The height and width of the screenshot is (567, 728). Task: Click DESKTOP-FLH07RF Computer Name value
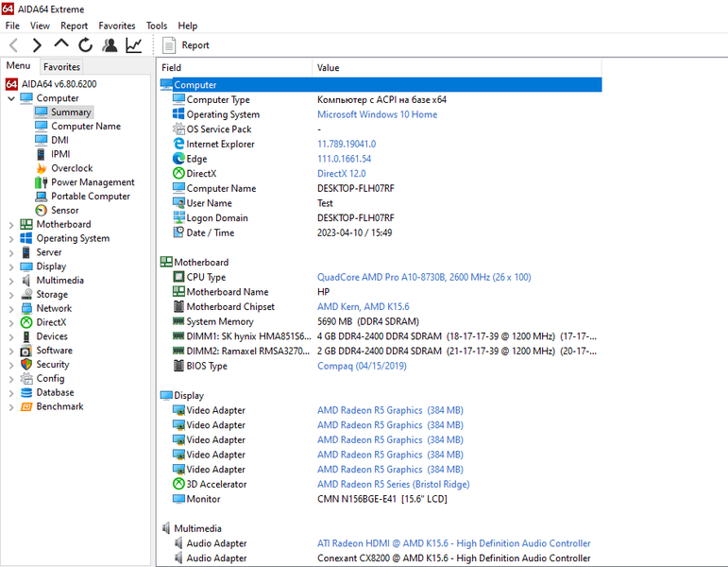click(x=356, y=188)
